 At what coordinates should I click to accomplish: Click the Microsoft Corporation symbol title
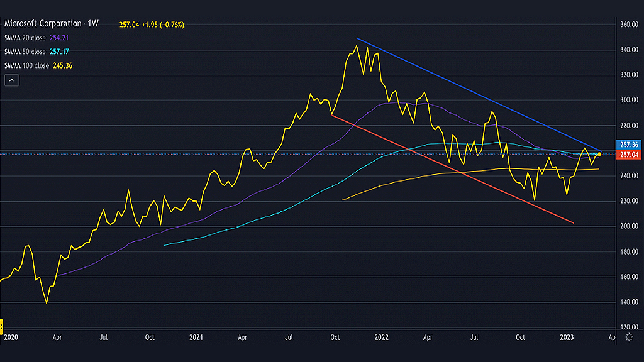tap(43, 23)
